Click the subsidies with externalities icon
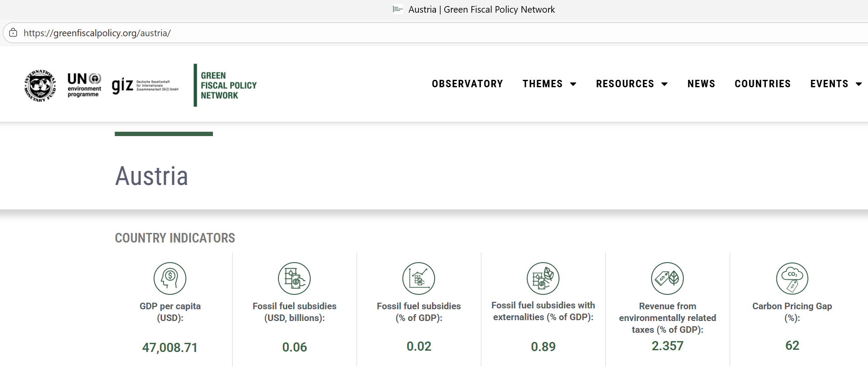 tap(543, 278)
